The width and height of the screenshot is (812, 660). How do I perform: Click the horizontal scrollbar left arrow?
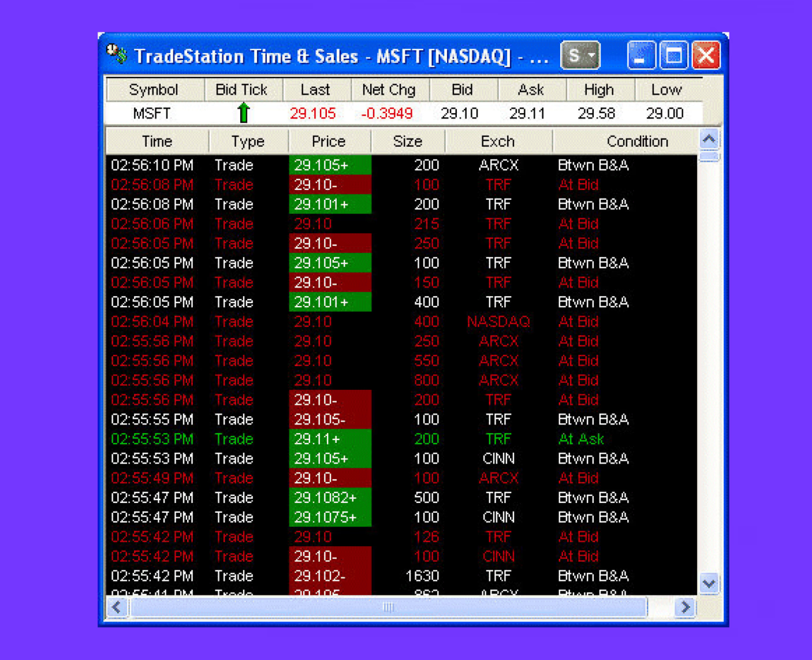(117, 607)
